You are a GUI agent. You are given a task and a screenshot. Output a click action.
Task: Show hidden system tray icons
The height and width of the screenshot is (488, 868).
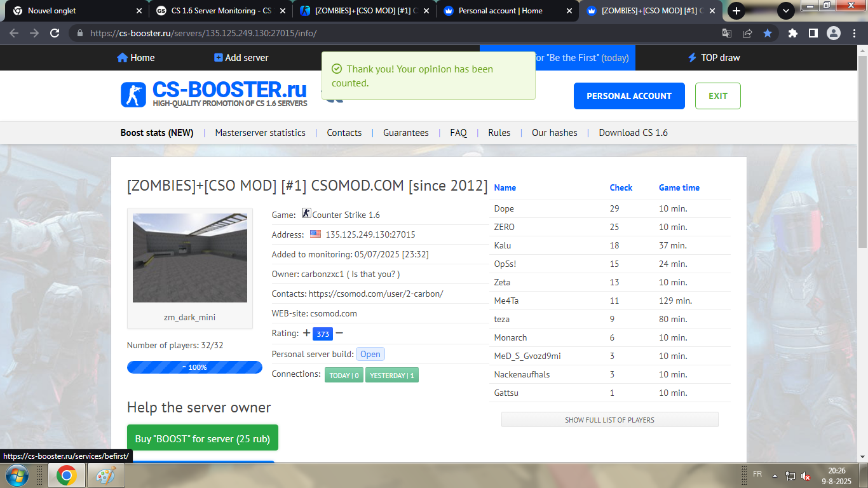tap(775, 475)
